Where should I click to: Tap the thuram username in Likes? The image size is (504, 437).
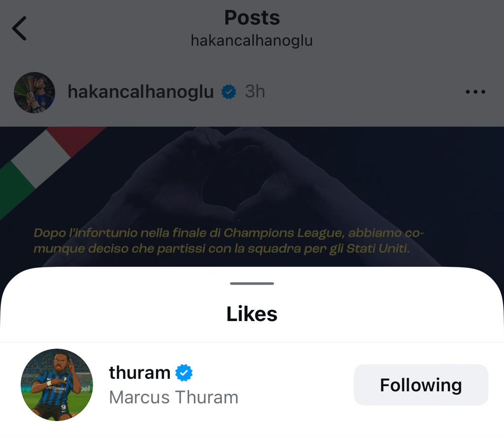click(x=140, y=373)
